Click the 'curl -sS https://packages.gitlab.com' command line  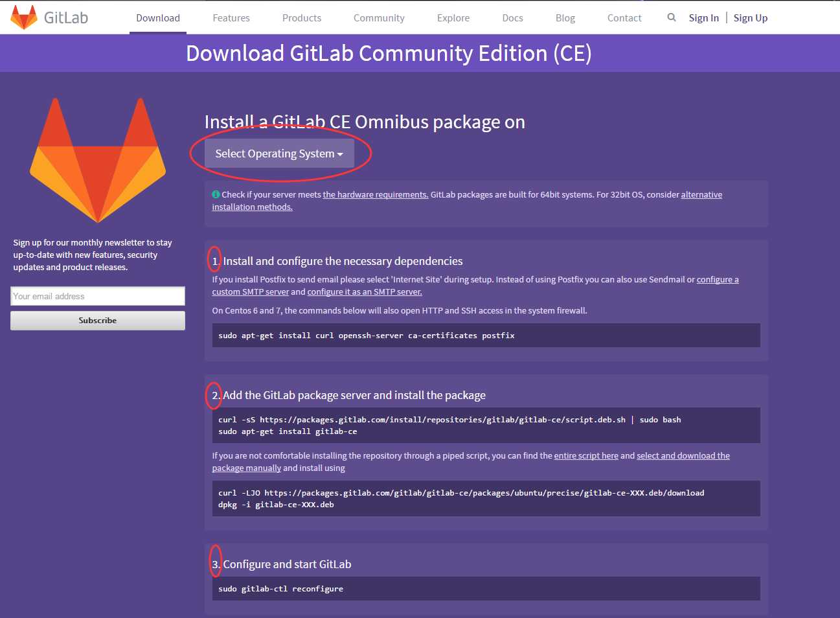click(x=449, y=420)
